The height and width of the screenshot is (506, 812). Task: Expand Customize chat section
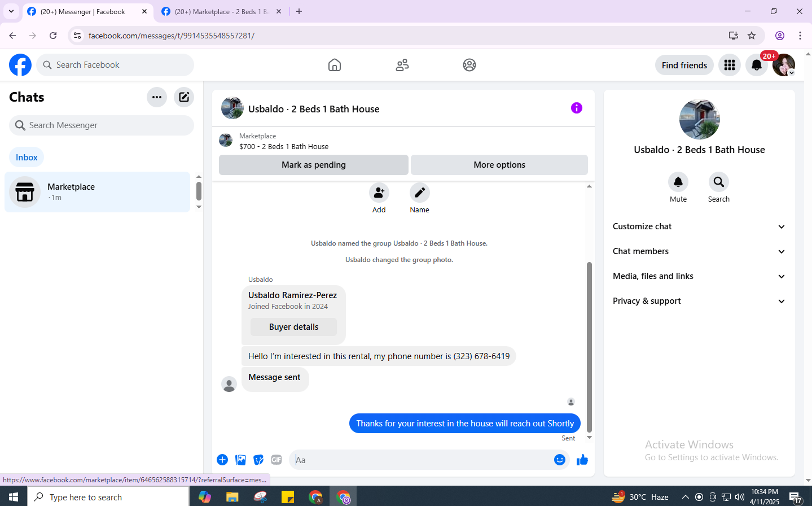click(x=699, y=226)
